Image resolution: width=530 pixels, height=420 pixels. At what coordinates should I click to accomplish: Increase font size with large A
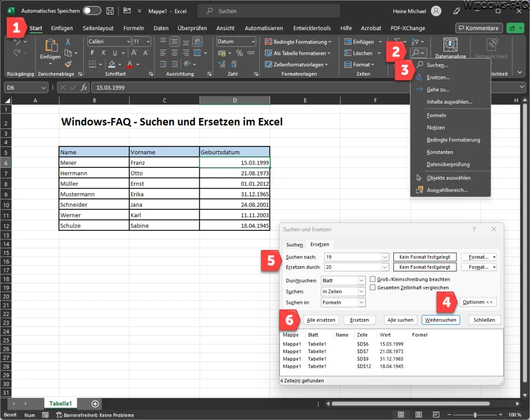(134, 53)
